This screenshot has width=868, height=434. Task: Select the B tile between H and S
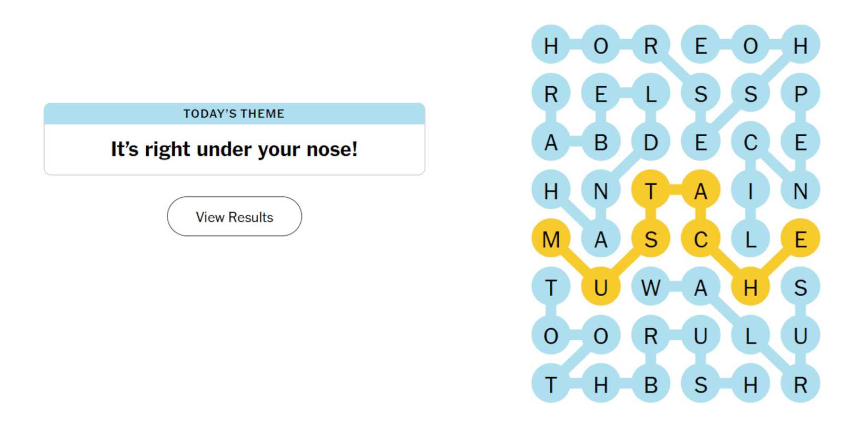pyautogui.click(x=651, y=385)
